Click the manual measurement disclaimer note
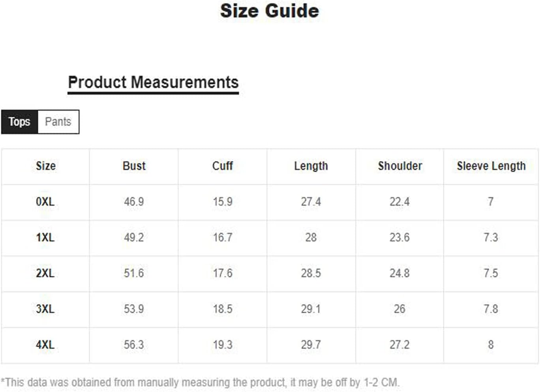540x392 pixels. (x=201, y=383)
